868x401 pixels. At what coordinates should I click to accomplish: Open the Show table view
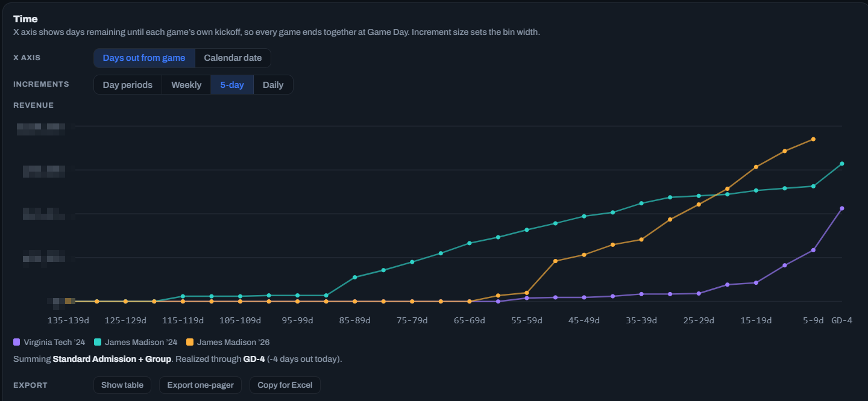coord(122,385)
